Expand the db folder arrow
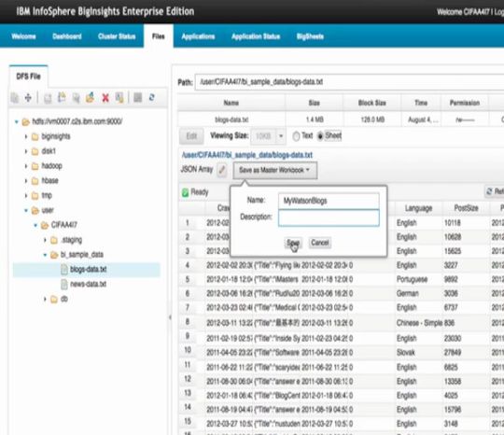 coord(45,300)
